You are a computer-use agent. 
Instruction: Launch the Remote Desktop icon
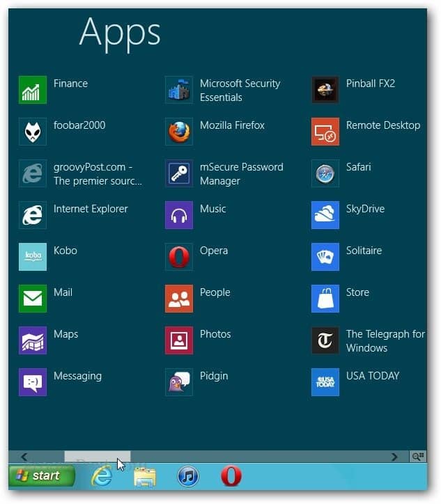coord(325,132)
